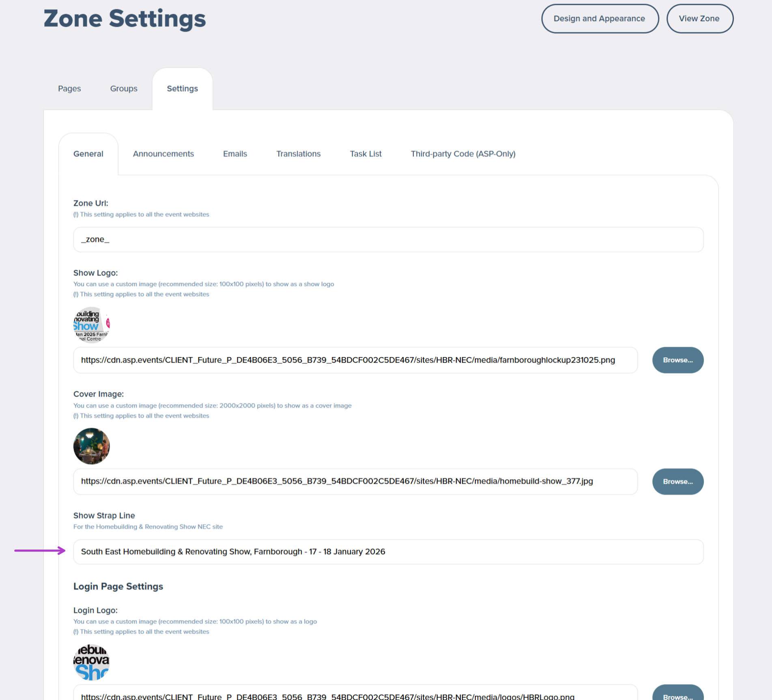The height and width of the screenshot is (700, 772).
Task: Select the Third-party Code (ASP-Only) tab
Action: coord(463,154)
